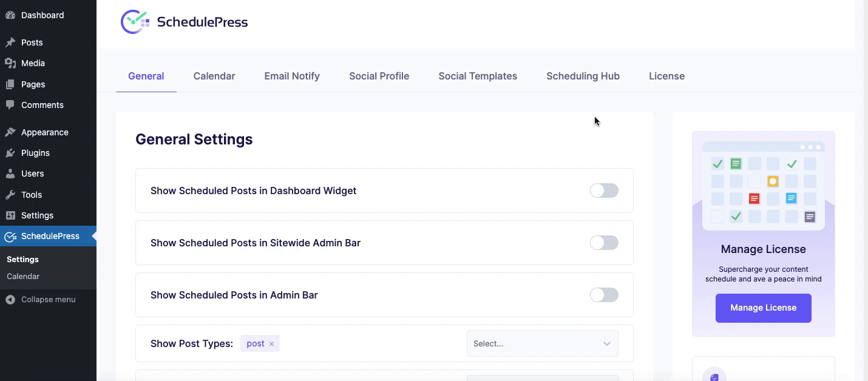Click the Tools wrench icon
Screen dimensions: 868x381
[10, 195]
